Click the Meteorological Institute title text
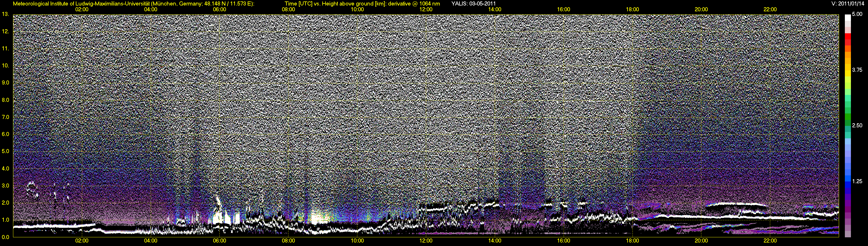The image size is (868, 246). 133,4
